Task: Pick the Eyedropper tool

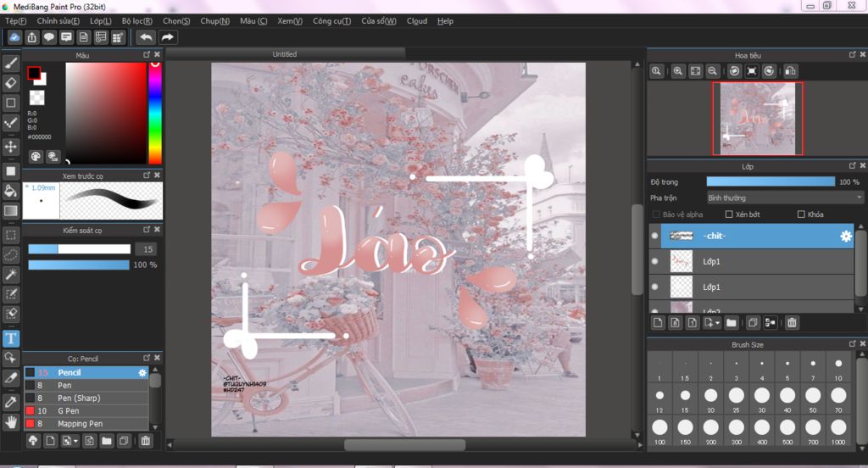Action: tap(11, 401)
